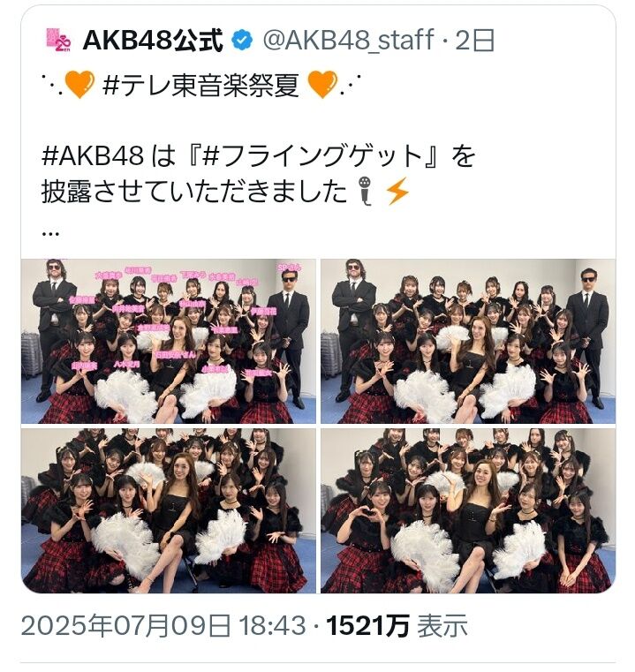Open the AKB48公式 display name
This screenshot has width=635, height=672.
point(153,41)
